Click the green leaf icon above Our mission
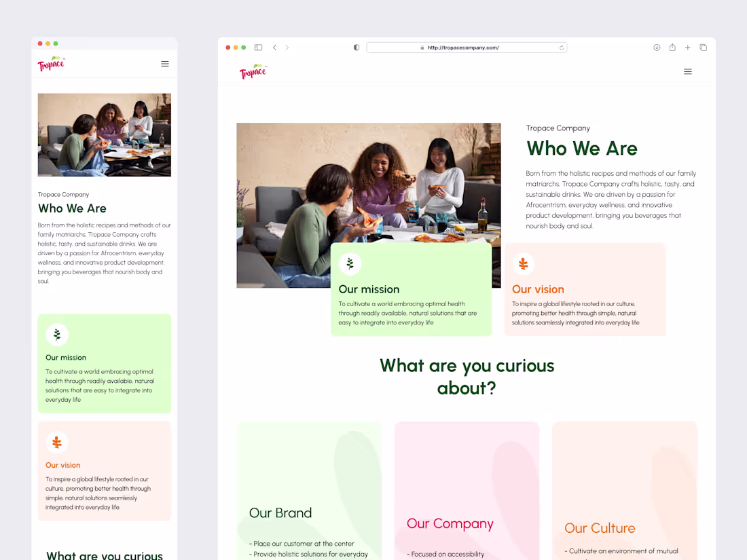 (x=350, y=263)
